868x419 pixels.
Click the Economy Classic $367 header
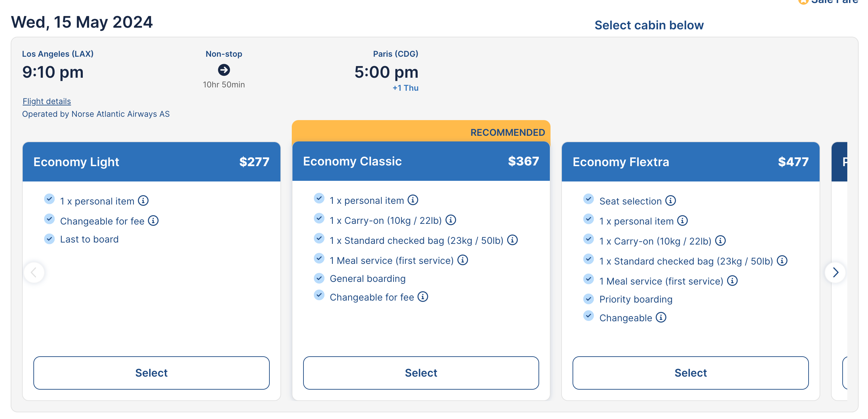pos(421,161)
